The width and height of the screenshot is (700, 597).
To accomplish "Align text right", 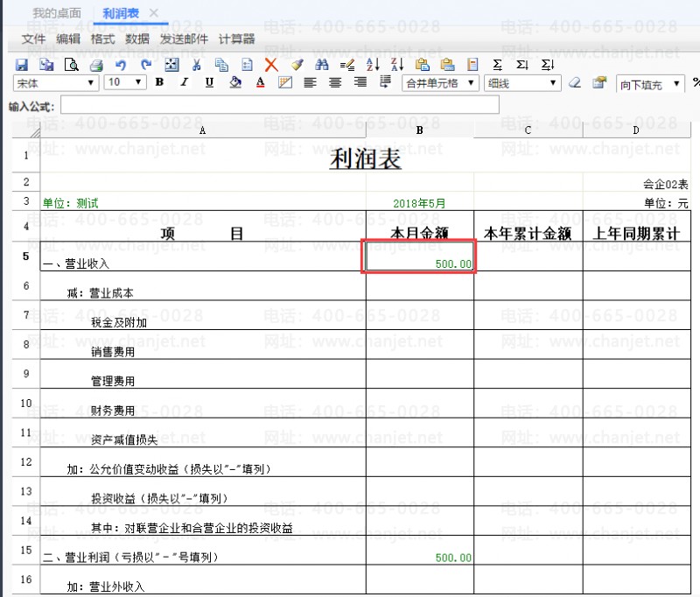I will 360,82.
